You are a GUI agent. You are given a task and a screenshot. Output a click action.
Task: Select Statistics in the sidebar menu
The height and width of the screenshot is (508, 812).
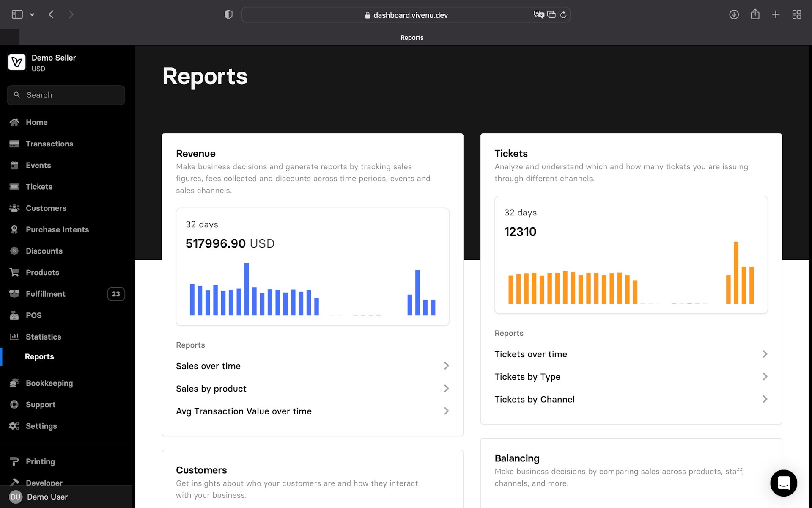[x=43, y=337]
